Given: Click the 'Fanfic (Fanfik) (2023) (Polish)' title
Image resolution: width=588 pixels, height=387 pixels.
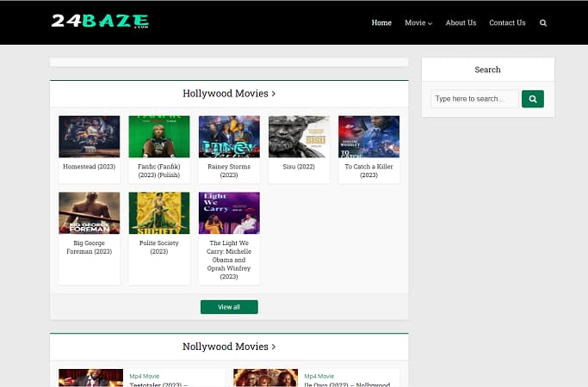Looking at the screenshot, I should [x=159, y=170].
